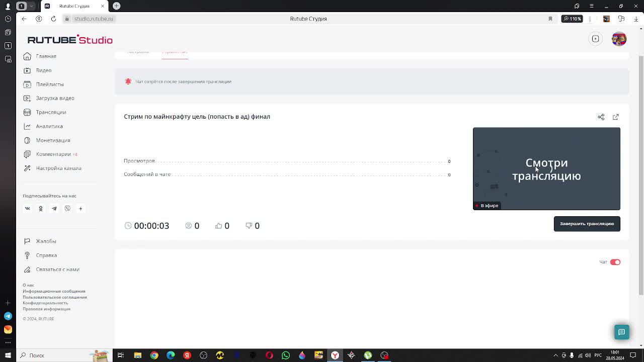Viewport: 644px width, 362px height.
Task: Go to Трансляции in the sidebar
Action: (51, 112)
